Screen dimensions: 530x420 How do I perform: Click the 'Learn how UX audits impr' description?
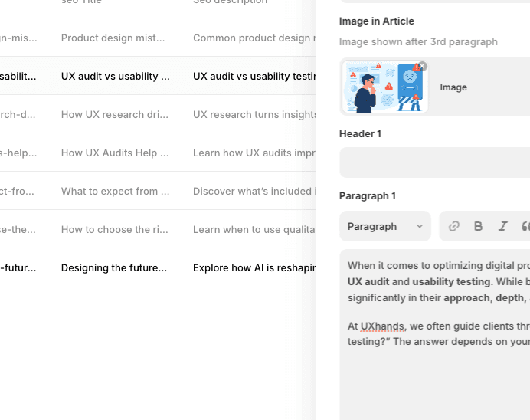[254, 153]
